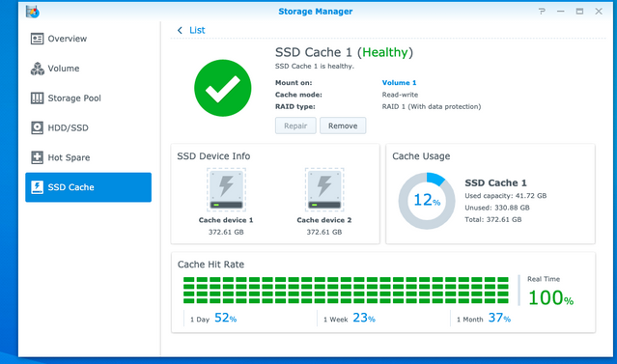This screenshot has width=617, height=364.
Task: Open the Volume 1 mount link
Action: pos(399,83)
